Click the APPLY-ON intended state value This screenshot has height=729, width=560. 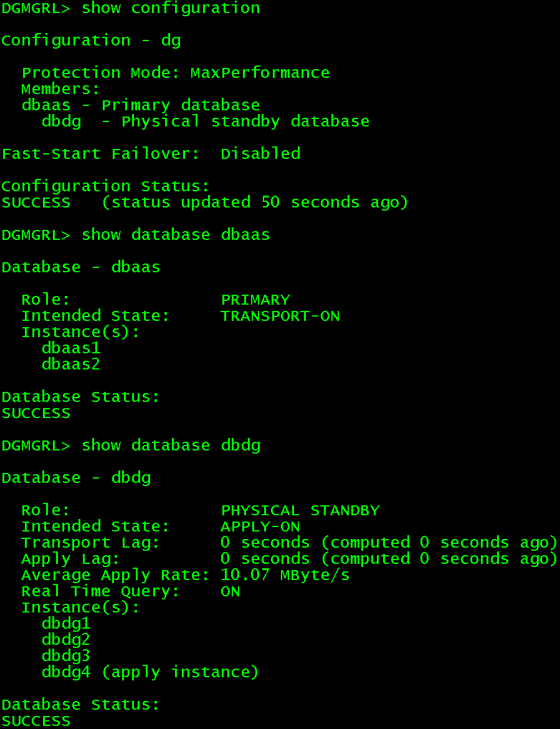click(x=260, y=526)
